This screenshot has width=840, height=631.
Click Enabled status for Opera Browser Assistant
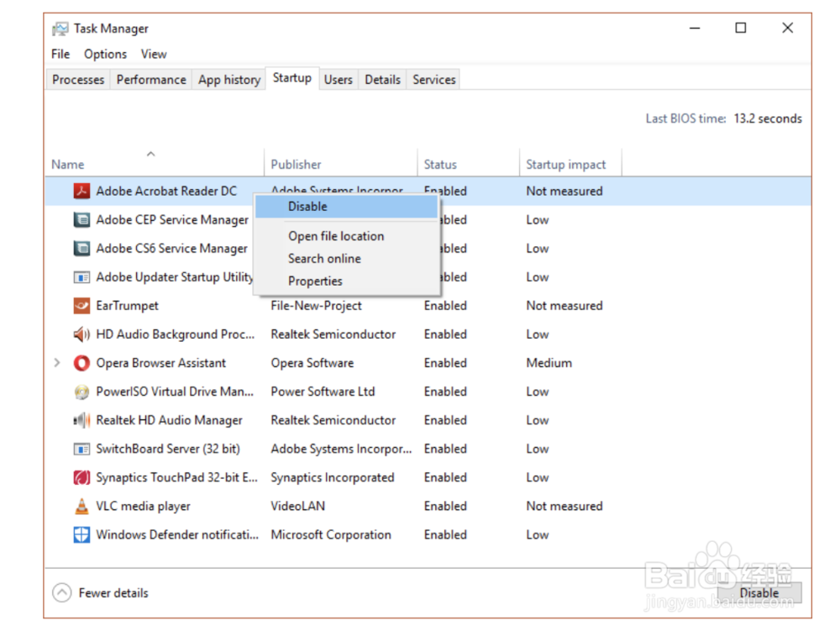pyautogui.click(x=445, y=363)
